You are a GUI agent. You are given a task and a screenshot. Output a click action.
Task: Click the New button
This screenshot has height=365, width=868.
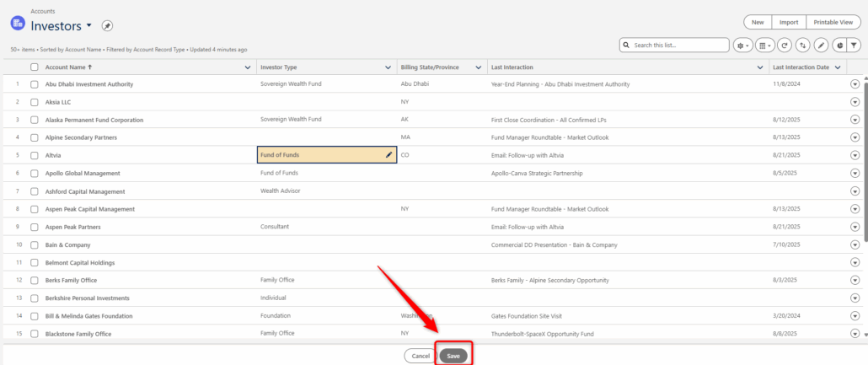click(758, 22)
